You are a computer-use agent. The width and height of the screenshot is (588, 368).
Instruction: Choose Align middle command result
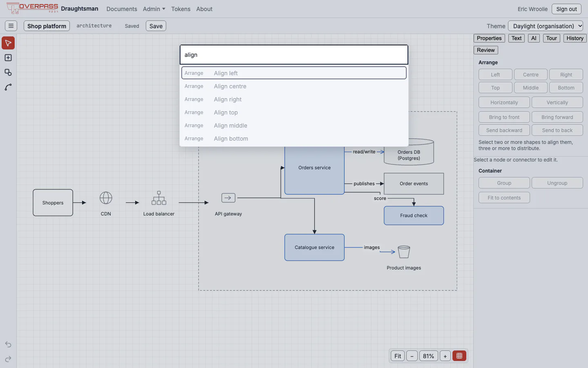(294, 126)
